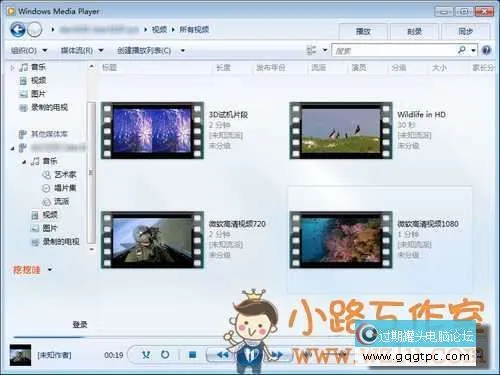500x375 pixels.
Task: Select the top-level 图片 library node
Action: (x=38, y=94)
